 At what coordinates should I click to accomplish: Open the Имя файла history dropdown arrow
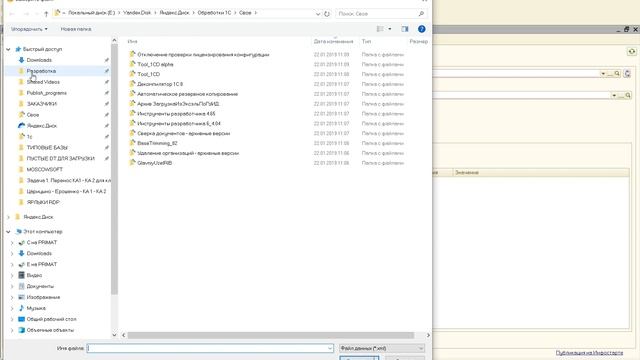click(330, 348)
